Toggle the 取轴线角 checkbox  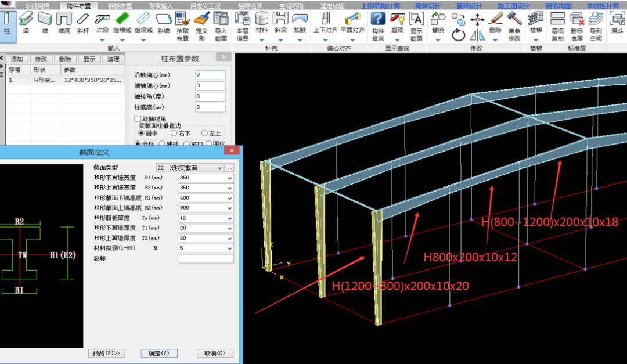138,119
